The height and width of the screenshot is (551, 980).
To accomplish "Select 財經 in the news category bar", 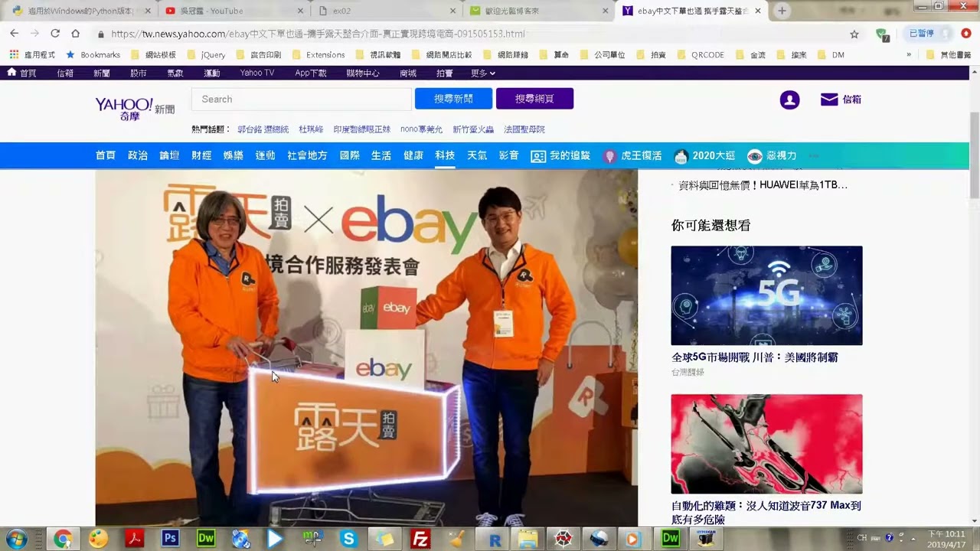I will tap(201, 155).
